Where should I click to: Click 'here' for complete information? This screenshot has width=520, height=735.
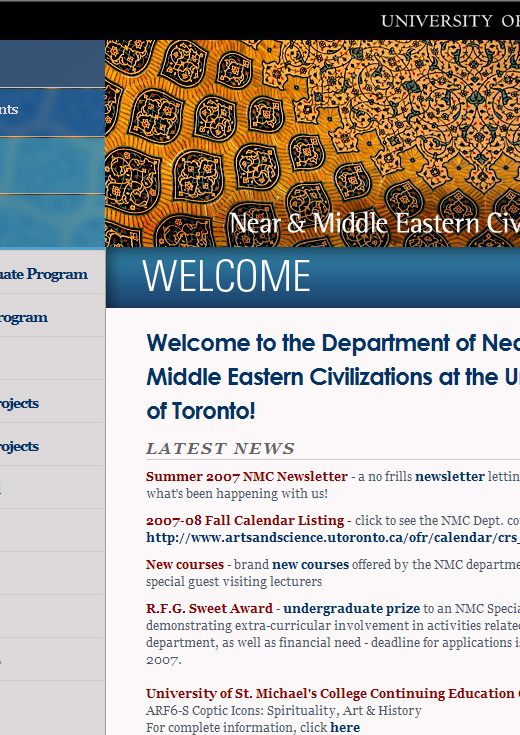point(345,728)
